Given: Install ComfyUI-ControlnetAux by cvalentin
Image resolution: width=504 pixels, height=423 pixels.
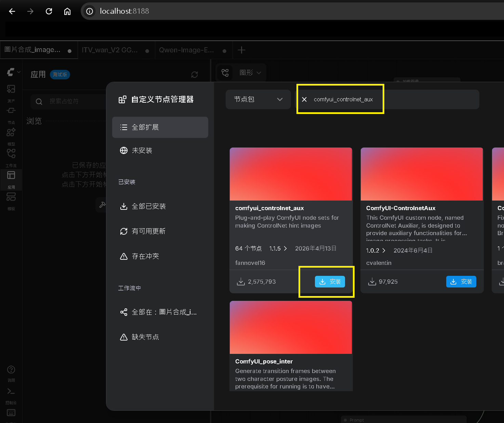Looking at the screenshot, I should point(461,282).
